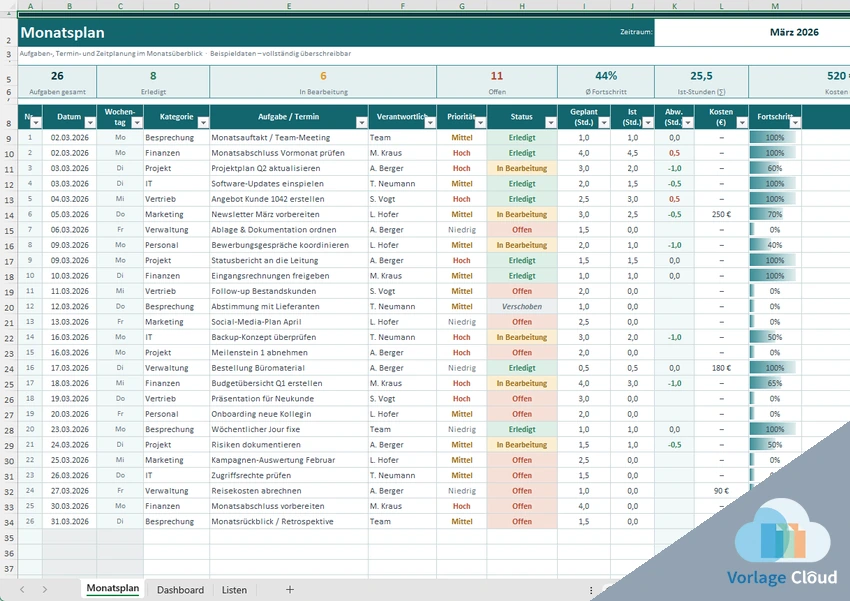Select the Meilenstein 1 abnehmen task cell
Screen dimensions: 850x601
coord(289,353)
